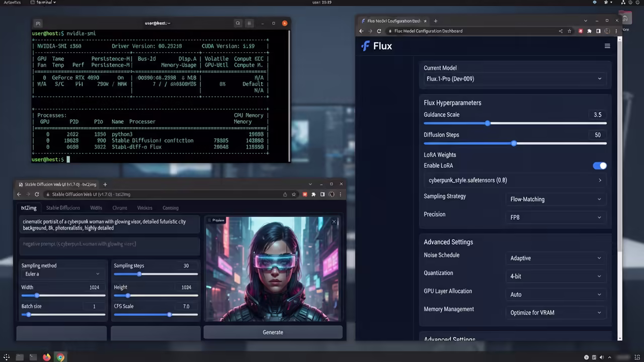The height and width of the screenshot is (362, 644).
Task: Open a new tab in Stable Diffusion browser window
Action: coord(105,185)
